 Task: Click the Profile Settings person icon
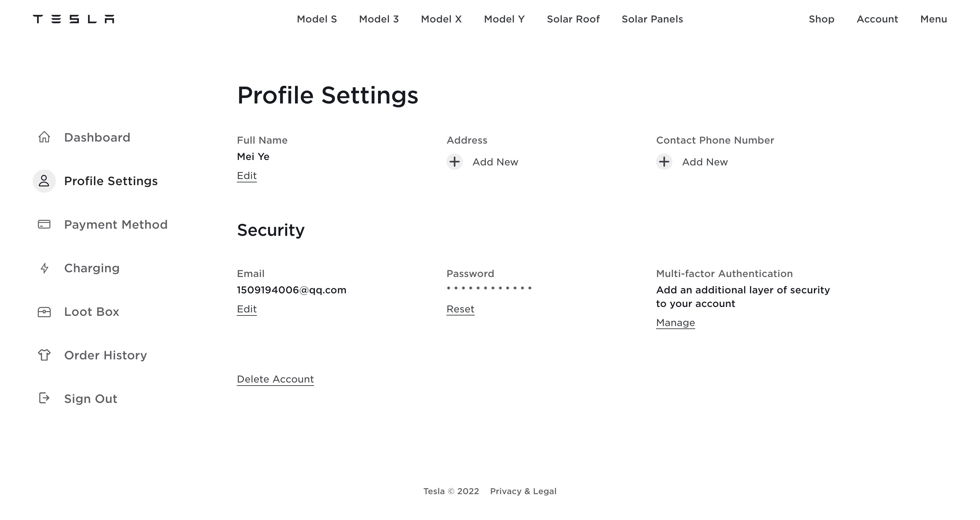44,181
